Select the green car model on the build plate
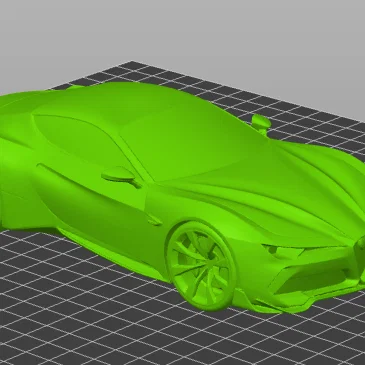Viewport: 365px width, 365px height. 182,197
